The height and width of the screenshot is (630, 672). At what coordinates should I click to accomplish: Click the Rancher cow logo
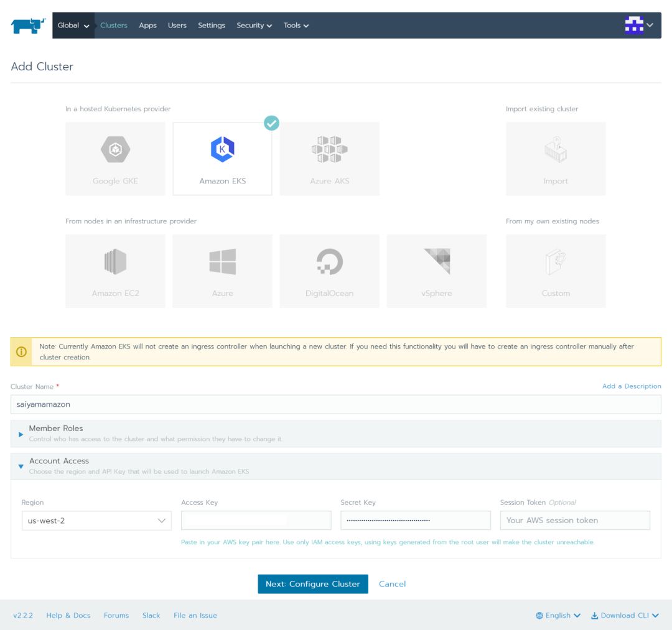(x=28, y=25)
